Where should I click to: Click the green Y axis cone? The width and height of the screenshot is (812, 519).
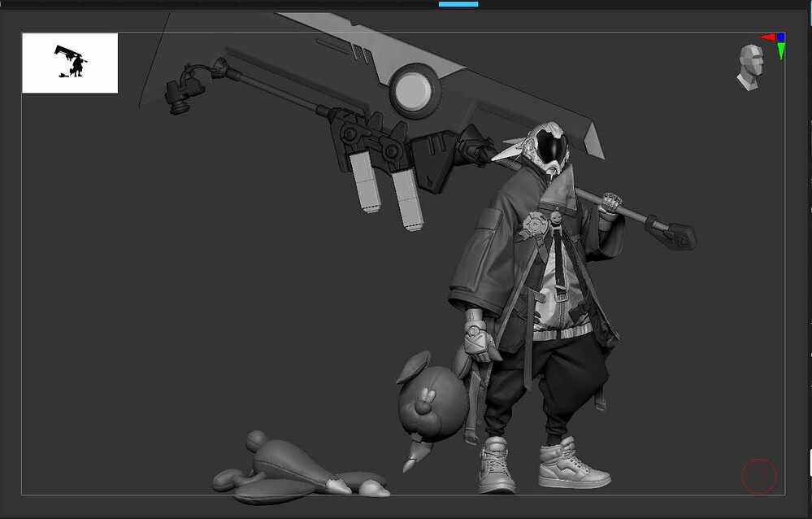coord(781,50)
